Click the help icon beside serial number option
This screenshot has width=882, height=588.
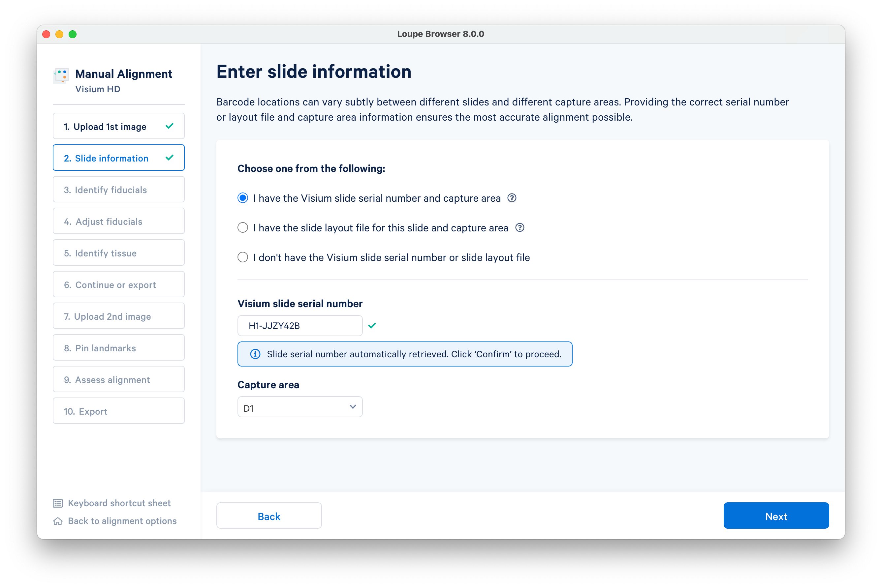coord(512,198)
